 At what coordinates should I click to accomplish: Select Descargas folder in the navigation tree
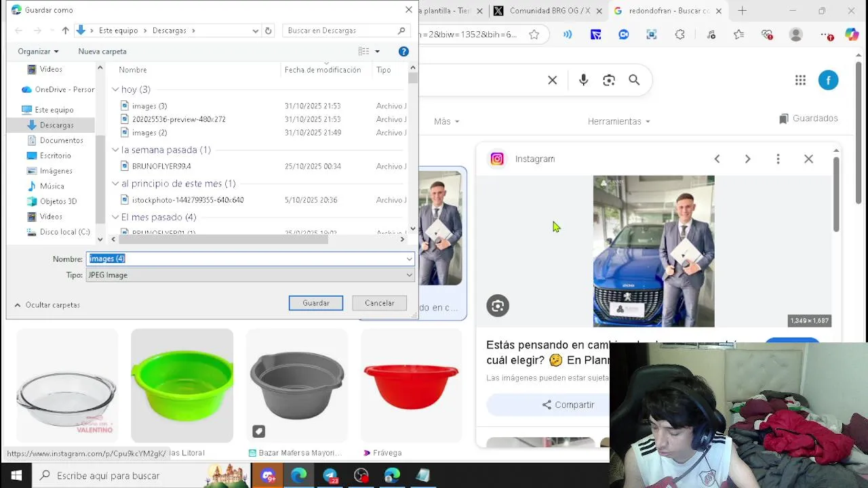tap(51, 125)
